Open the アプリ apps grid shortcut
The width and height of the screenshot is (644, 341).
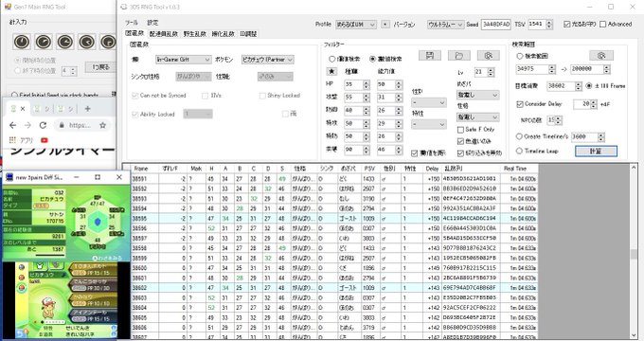click(20, 140)
